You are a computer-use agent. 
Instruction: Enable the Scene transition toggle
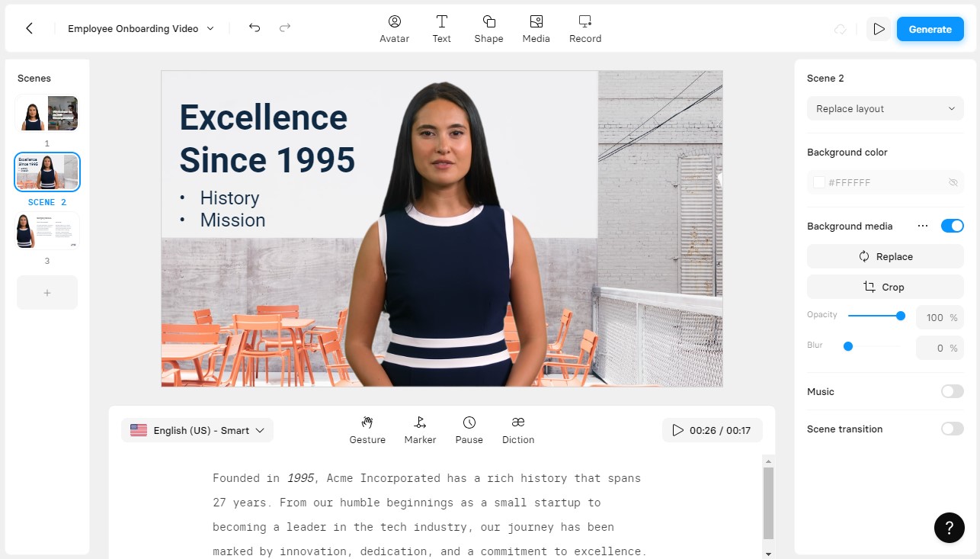[x=953, y=429]
